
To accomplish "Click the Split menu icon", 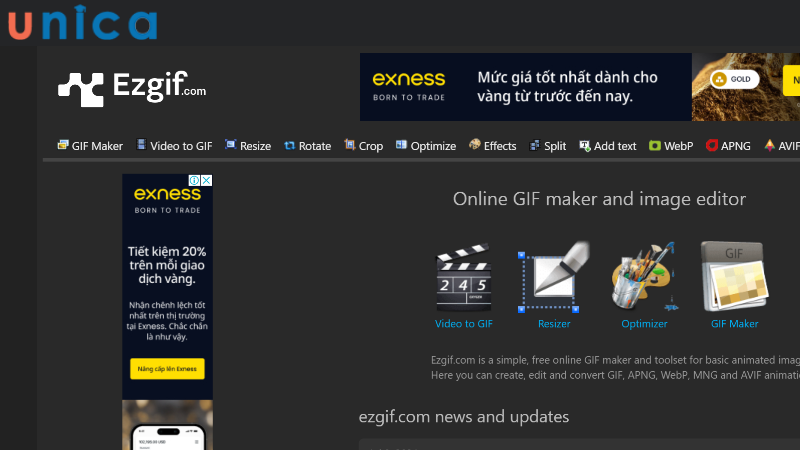I will point(535,145).
